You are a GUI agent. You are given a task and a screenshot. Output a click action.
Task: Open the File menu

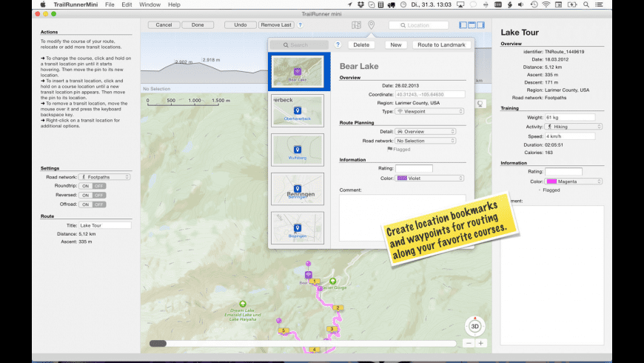[x=110, y=4]
